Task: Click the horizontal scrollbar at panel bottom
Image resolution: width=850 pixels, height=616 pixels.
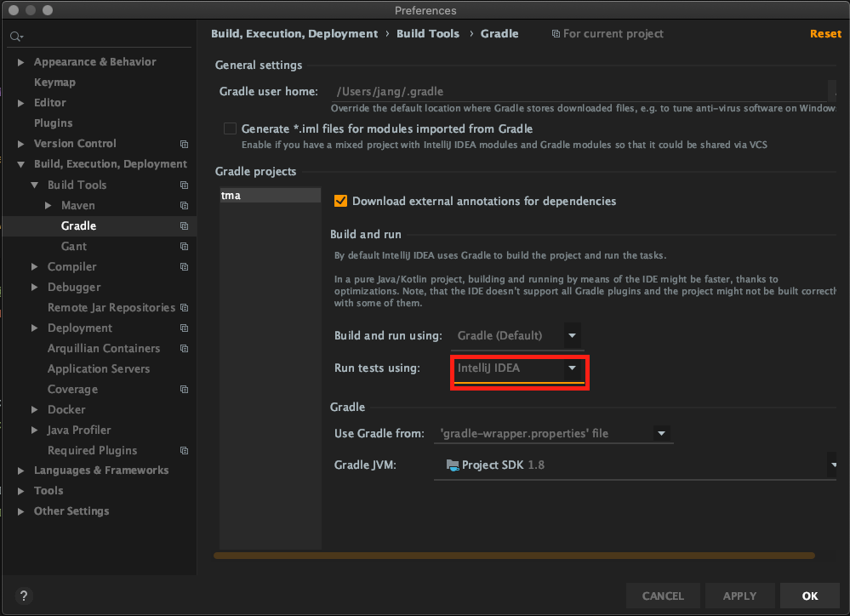Action: pos(514,556)
